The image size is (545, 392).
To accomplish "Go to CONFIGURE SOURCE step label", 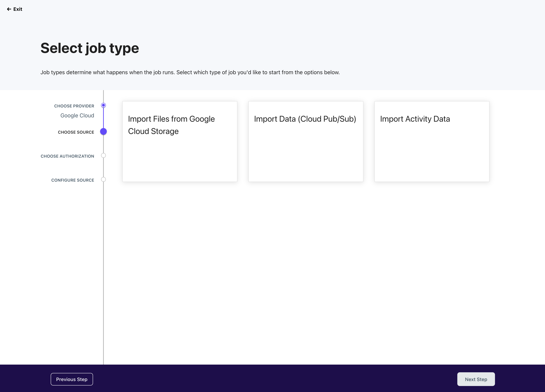I will (73, 180).
